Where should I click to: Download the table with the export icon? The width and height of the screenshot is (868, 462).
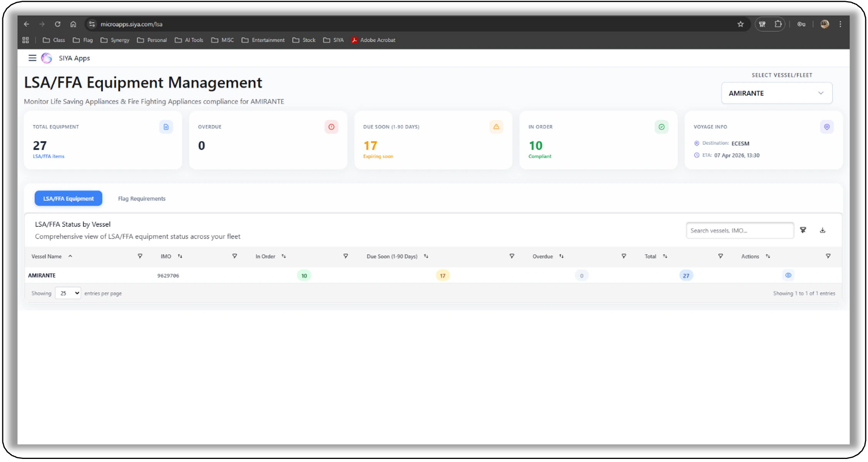coord(823,230)
